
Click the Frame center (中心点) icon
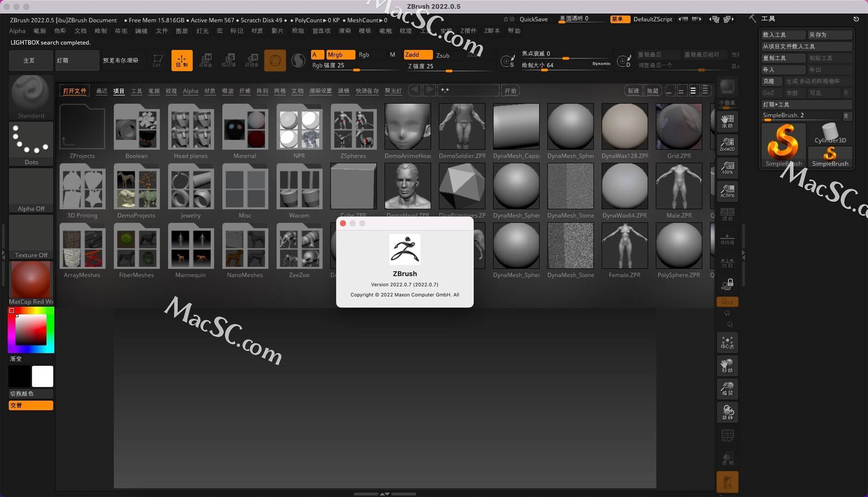[x=727, y=343]
